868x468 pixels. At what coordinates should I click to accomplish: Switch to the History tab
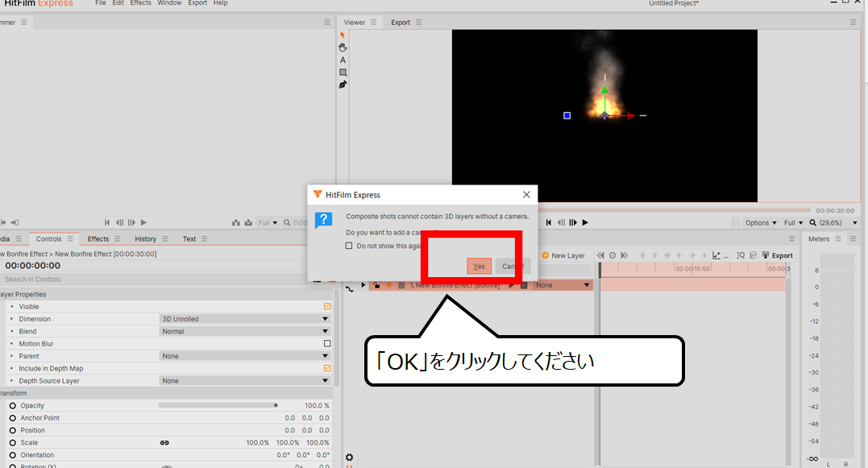click(146, 238)
